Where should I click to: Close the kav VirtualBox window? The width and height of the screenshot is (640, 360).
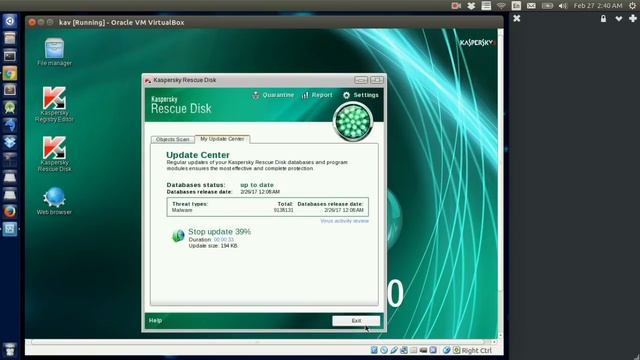[x=32, y=22]
